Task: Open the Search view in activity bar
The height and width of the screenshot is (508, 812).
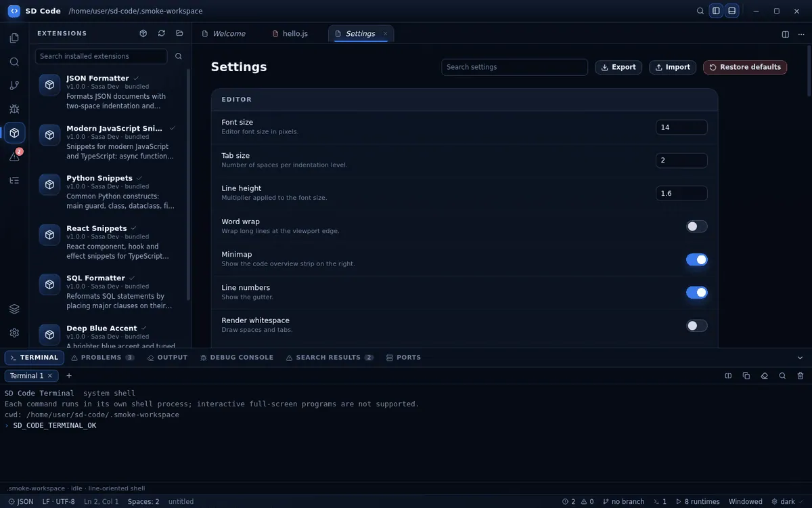Action: coord(14,62)
